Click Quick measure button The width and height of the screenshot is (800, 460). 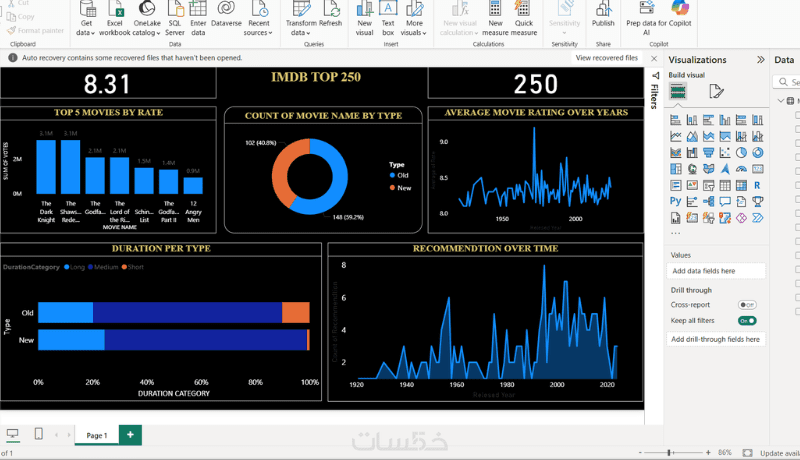523,20
